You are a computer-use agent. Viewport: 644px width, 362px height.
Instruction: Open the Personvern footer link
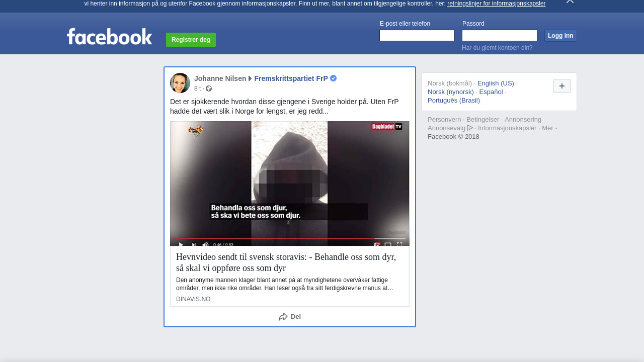(x=444, y=120)
